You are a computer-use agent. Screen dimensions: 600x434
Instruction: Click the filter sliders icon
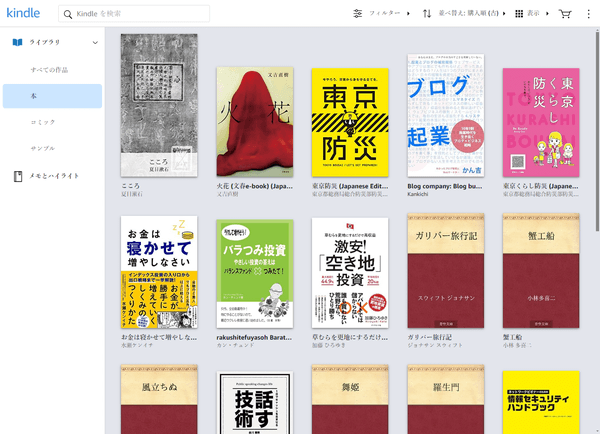click(358, 14)
